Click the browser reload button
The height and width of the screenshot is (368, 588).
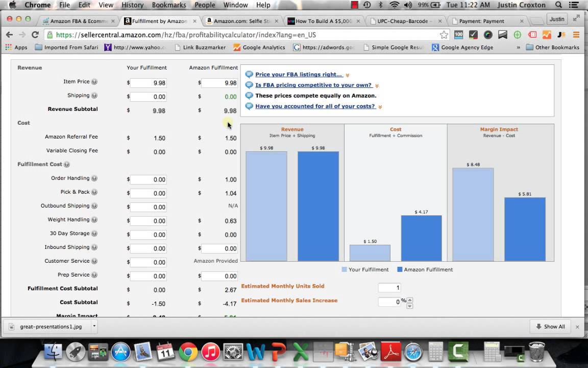pos(35,35)
